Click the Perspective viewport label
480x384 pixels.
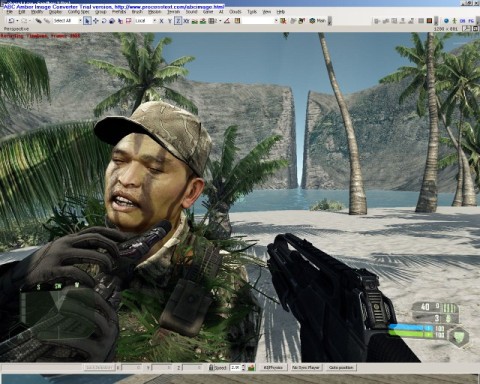tap(16, 29)
